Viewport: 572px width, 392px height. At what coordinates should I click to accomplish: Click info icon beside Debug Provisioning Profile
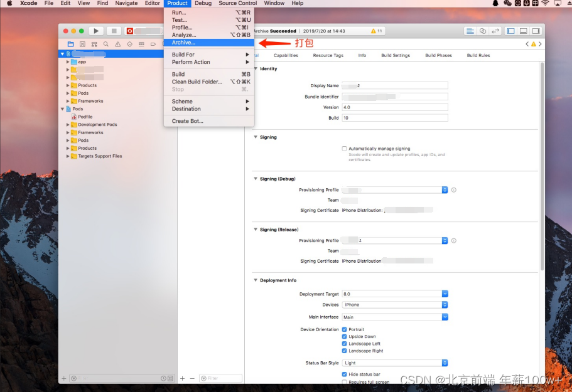454,190
